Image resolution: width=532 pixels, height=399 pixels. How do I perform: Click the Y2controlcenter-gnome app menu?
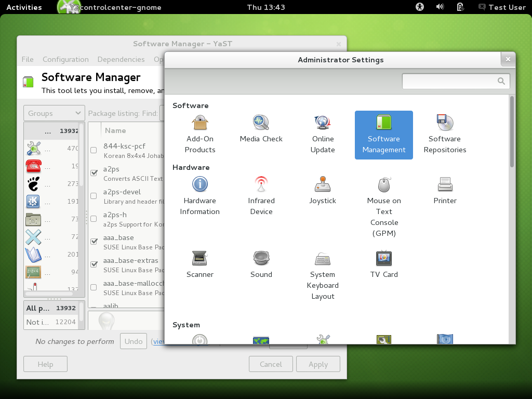(x=110, y=7)
